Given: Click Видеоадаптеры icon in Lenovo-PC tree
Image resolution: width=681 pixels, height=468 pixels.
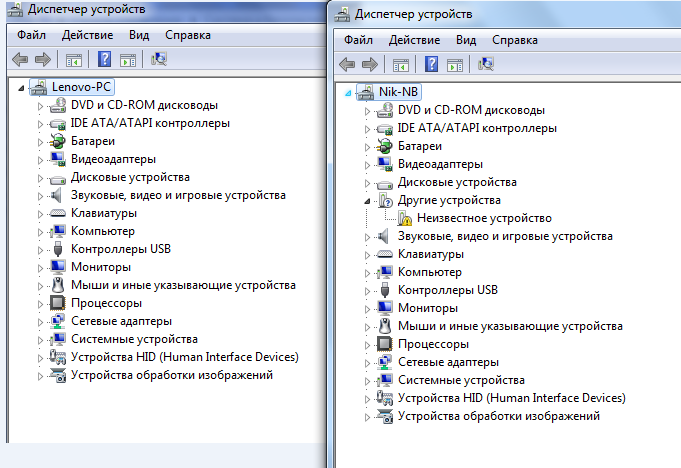Looking at the screenshot, I should (57, 159).
